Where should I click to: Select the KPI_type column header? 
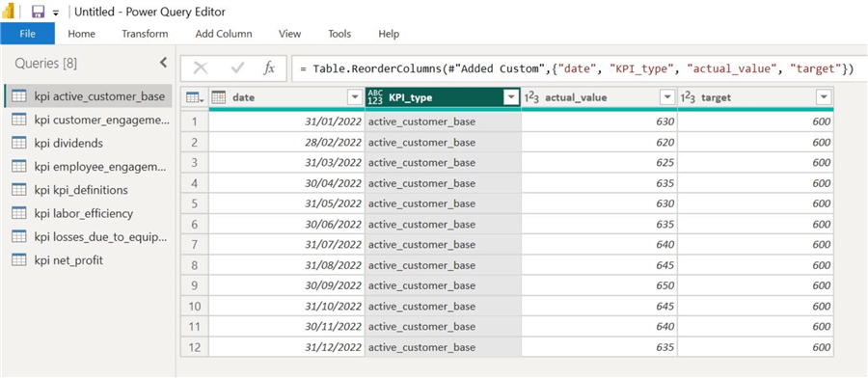(443, 98)
